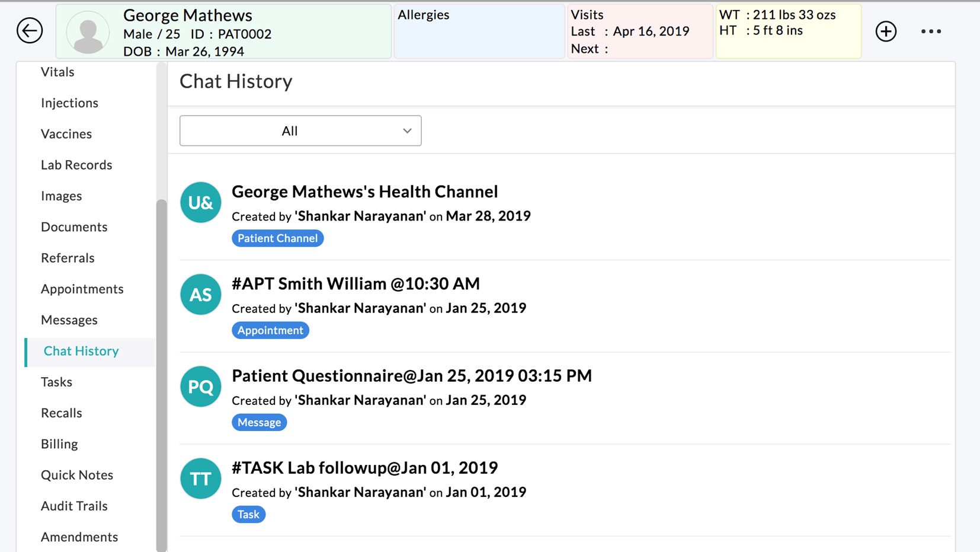
Task: Click the Appointment label badge
Action: click(x=270, y=330)
